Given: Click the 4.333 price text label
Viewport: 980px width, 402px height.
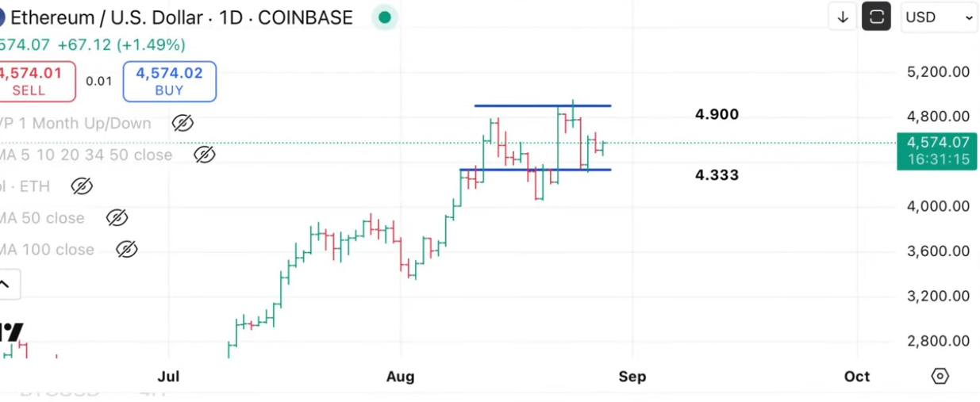Looking at the screenshot, I should click(x=717, y=175).
